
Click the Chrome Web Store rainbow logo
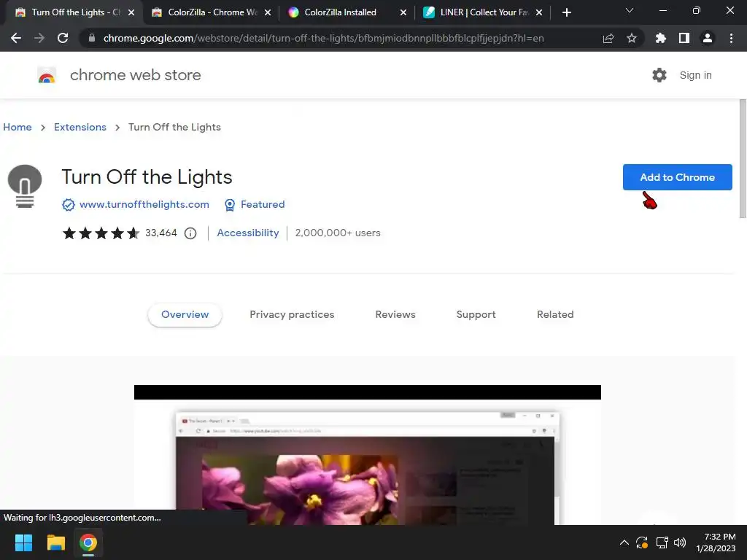[47, 75]
